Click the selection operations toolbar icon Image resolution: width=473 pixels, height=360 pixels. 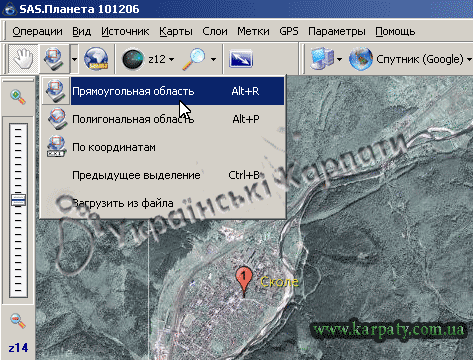54,59
